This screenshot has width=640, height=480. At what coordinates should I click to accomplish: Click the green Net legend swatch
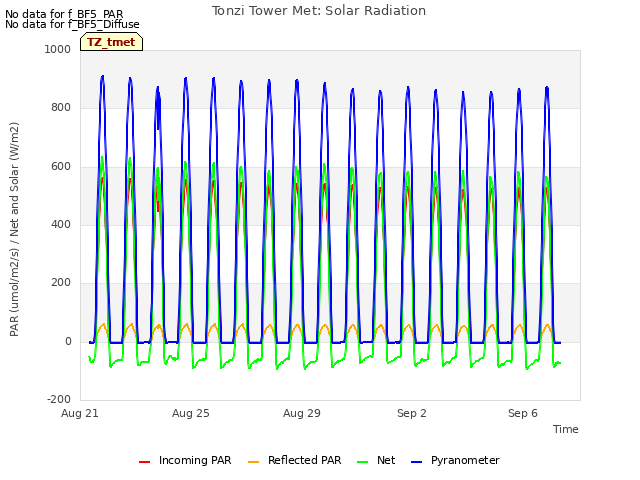tap(362, 462)
